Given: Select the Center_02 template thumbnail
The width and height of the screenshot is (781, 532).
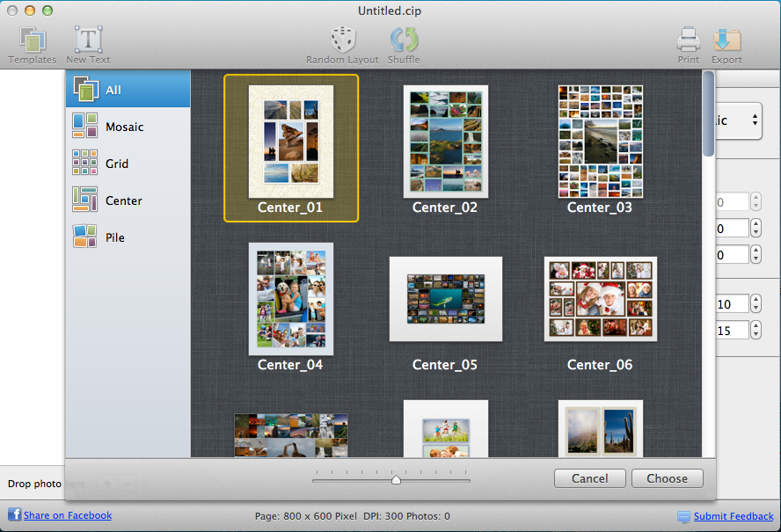Looking at the screenshot, I should click(446, 142).
